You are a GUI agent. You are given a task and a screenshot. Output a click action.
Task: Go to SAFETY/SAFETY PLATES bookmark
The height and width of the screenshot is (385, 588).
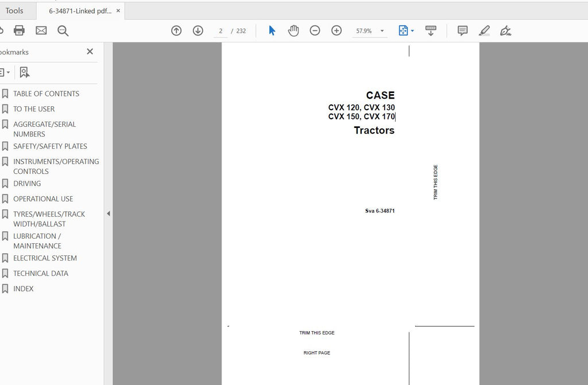[50, 146]
